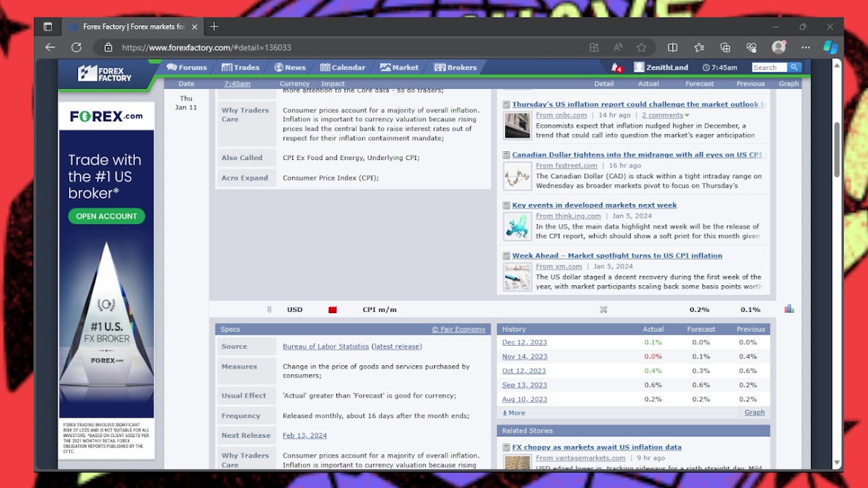Open the Fair Economy copyright link
The height and width of the screenshot is (488, 868).
click(x=458, y=329)
